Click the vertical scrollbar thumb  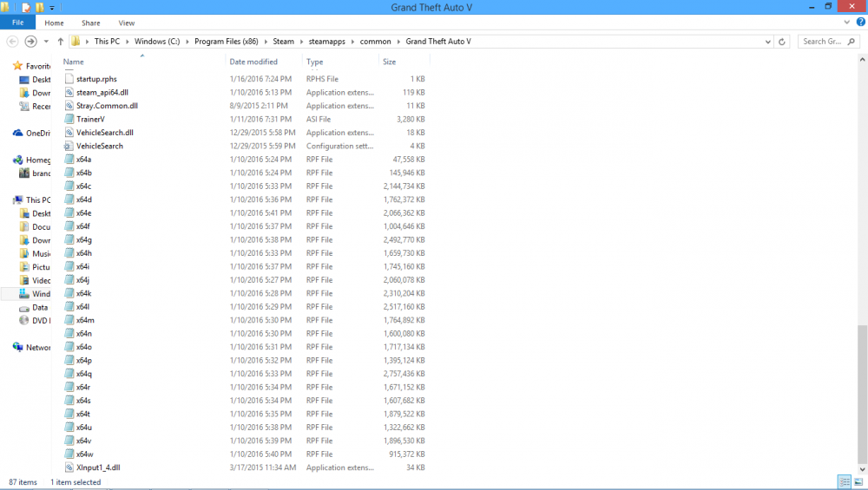[863, 394]
